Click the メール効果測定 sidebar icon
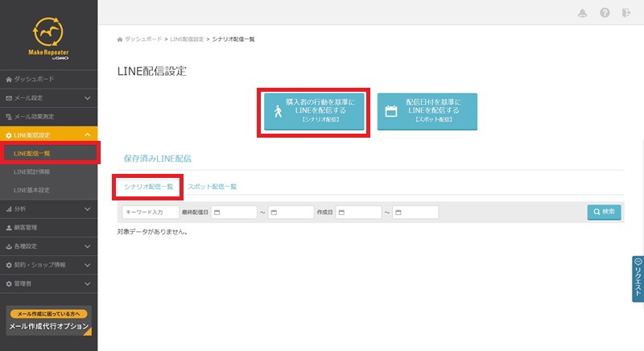The width and height of the screenshot is (644, 351). point(9,117)
